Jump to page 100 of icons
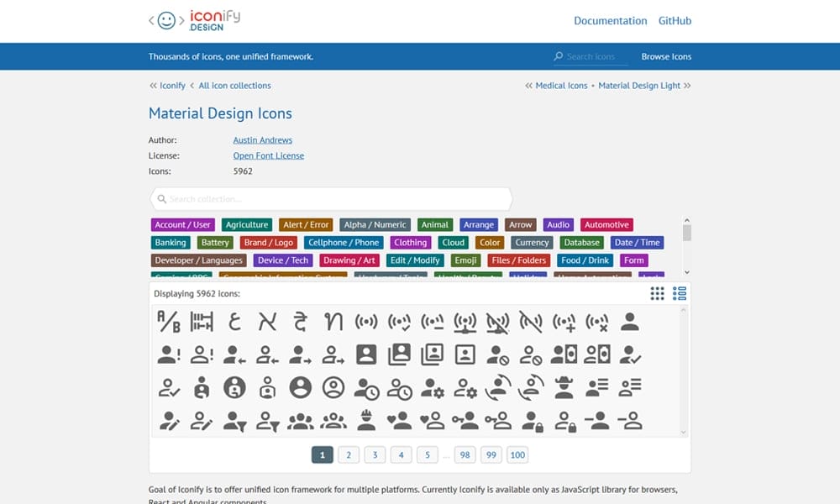Viewport: 840px width, 504px height. [x=517, y=454]
